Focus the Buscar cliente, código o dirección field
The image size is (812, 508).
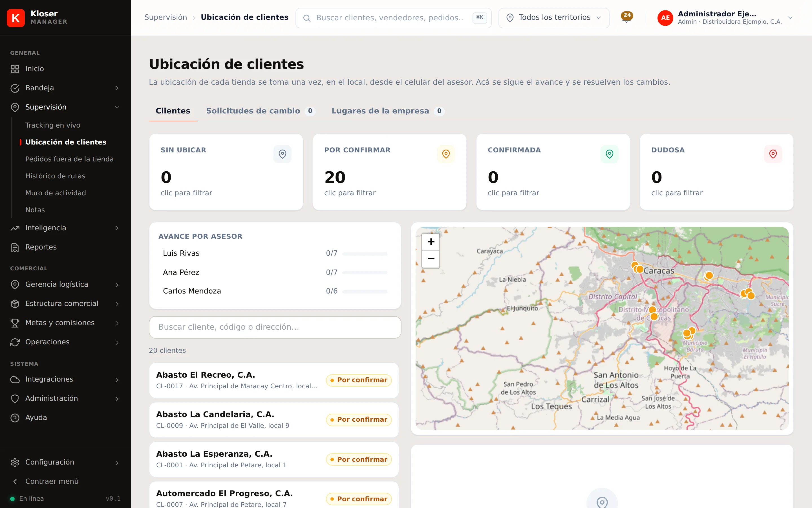click(275, 327)
